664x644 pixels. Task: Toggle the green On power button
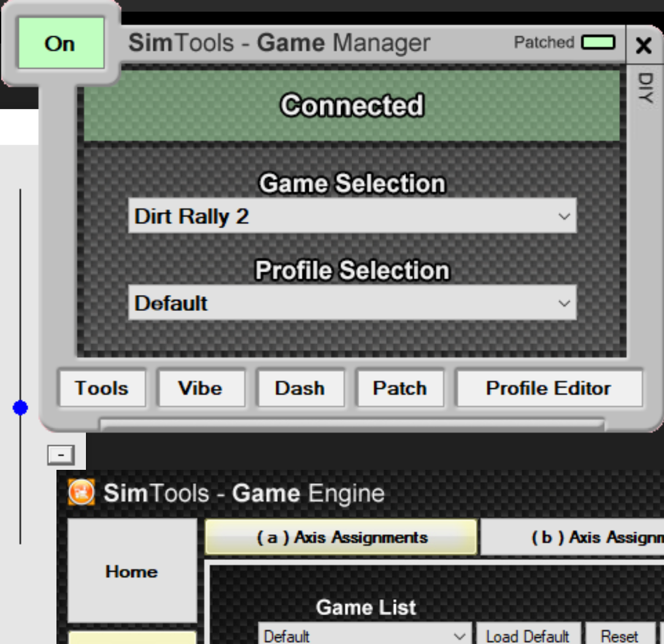pyautogui.click(x=61, y=43)
